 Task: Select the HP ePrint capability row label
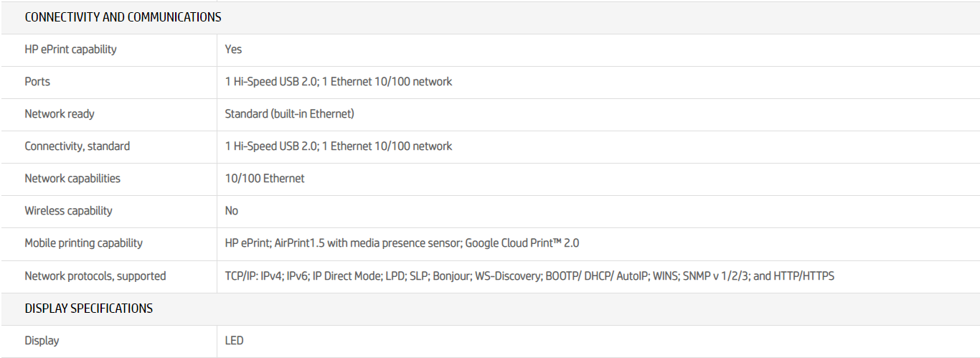point(70,50)
